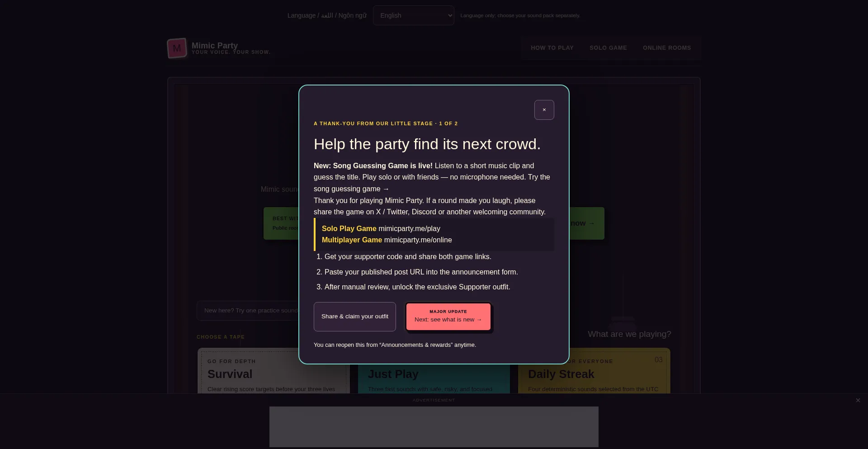Open the Online Rooms menu item
This screenshot has height=449, width=868.
pyautogui.click(x=667, y=48)
